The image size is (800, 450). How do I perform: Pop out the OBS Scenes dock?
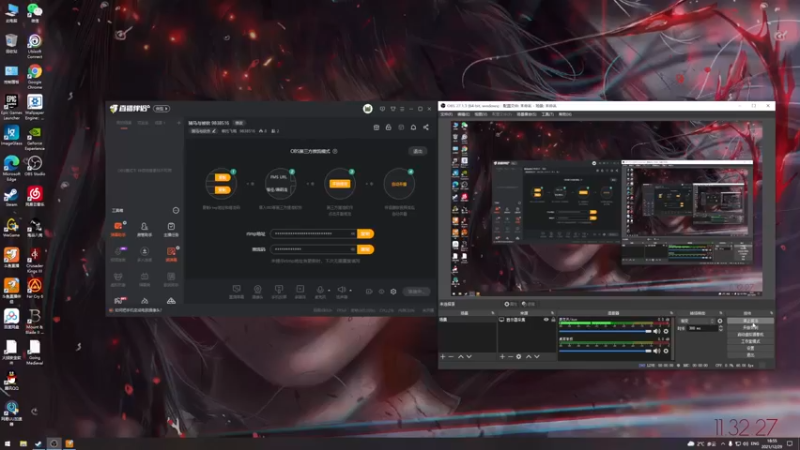(x=493, y=313)
